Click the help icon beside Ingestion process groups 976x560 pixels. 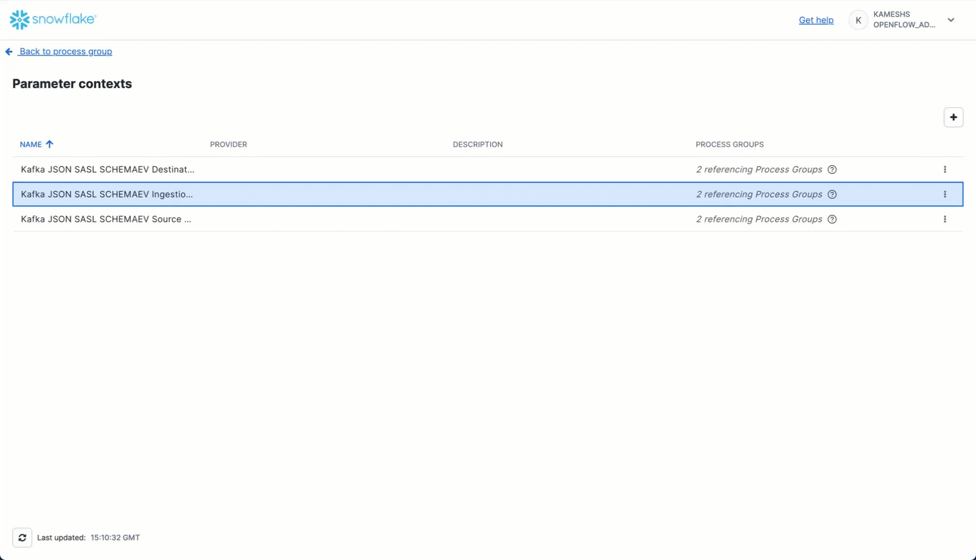click(832, 194)
